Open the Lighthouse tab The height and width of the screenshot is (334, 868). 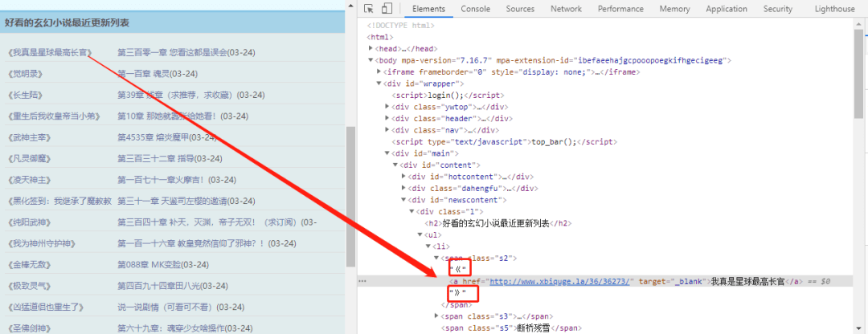tap(834, 9)
